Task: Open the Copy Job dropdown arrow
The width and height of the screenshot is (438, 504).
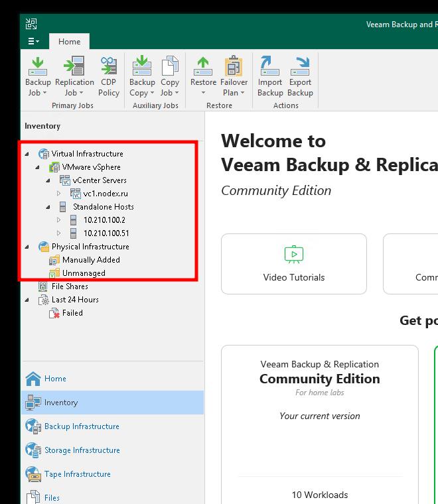Action: tap(177, 93)
